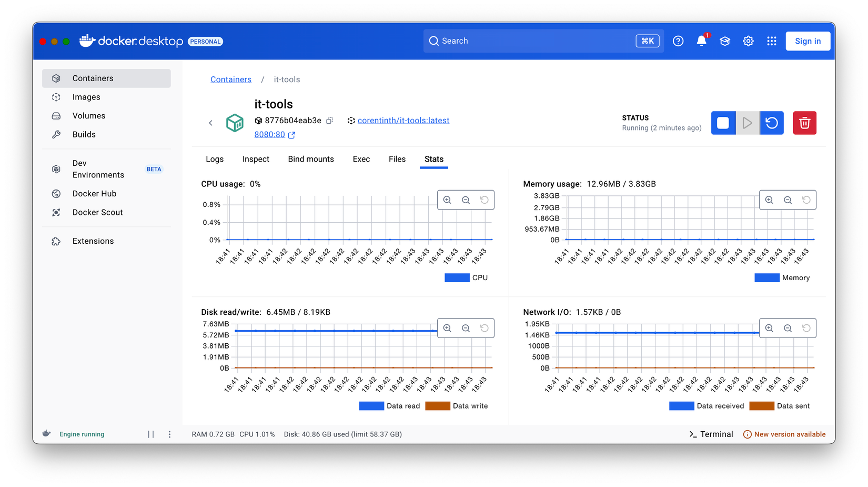The width and height of the screenshot is (868, 487).
Task: Zoom out on Memory usage chart
Action: click(788, 200)
